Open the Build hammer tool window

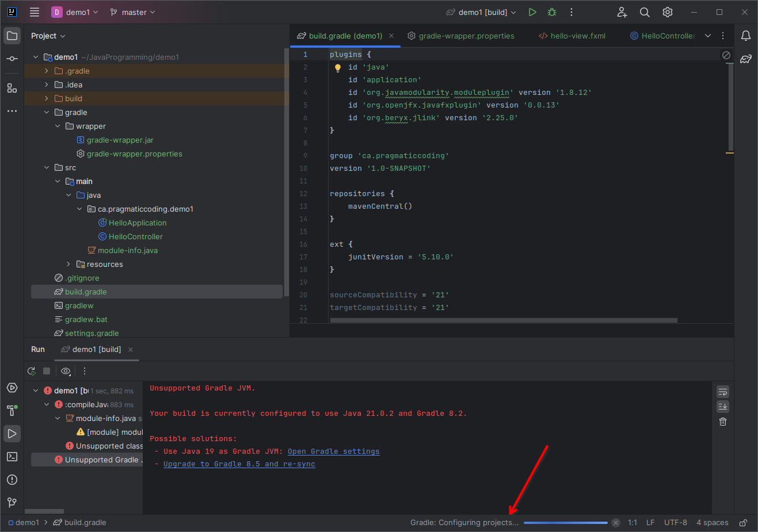point(12,411)
